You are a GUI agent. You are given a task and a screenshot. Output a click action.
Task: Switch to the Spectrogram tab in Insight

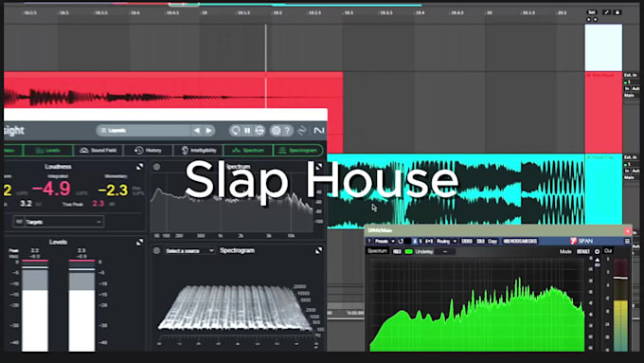pos(298,151)
